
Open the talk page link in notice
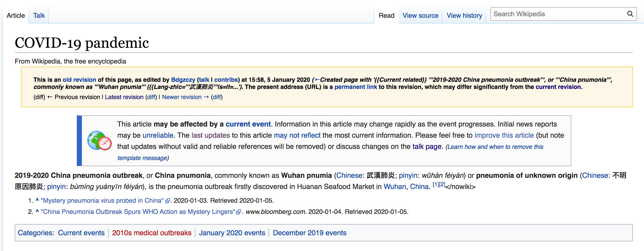click(427, 147)
